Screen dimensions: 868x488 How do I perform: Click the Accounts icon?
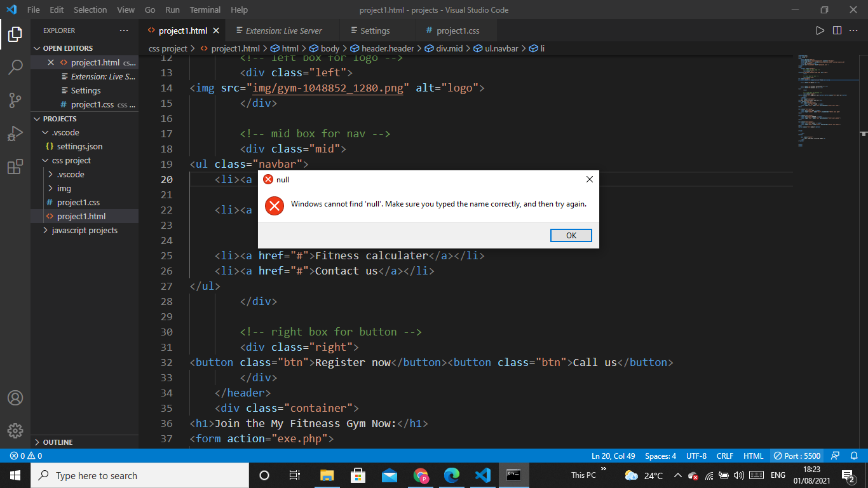(x=15, y=398)
